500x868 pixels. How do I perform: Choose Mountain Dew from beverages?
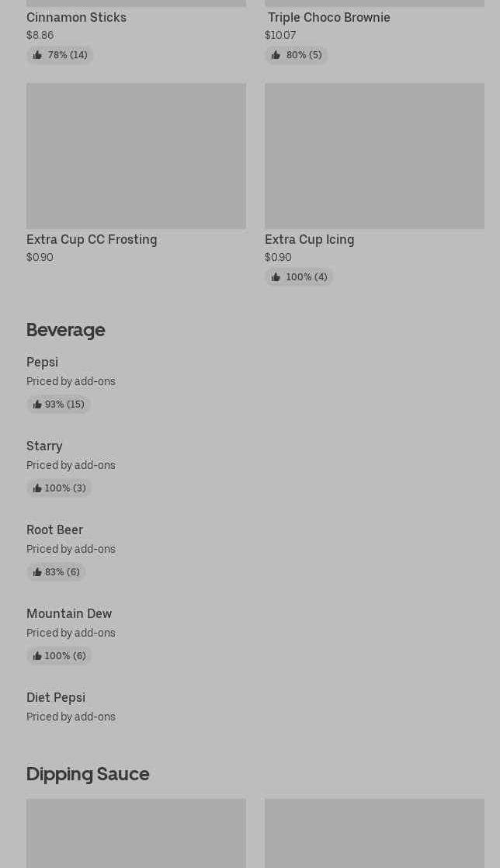tap(69, 614)
